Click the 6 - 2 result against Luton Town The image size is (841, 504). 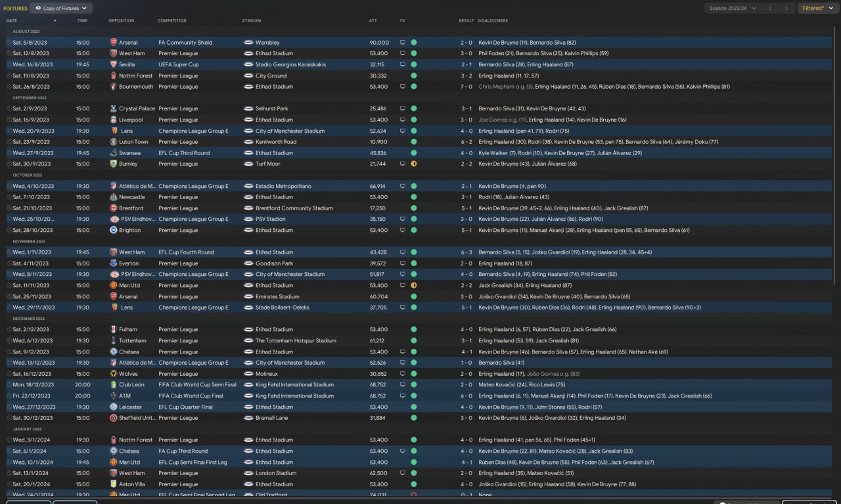coord(466,142)
